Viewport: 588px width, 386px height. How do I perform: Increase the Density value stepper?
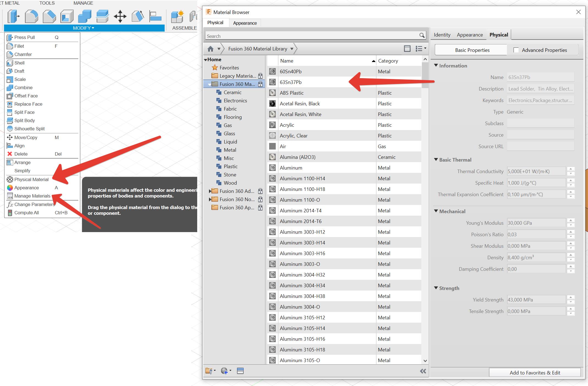(x=571, y=255)
